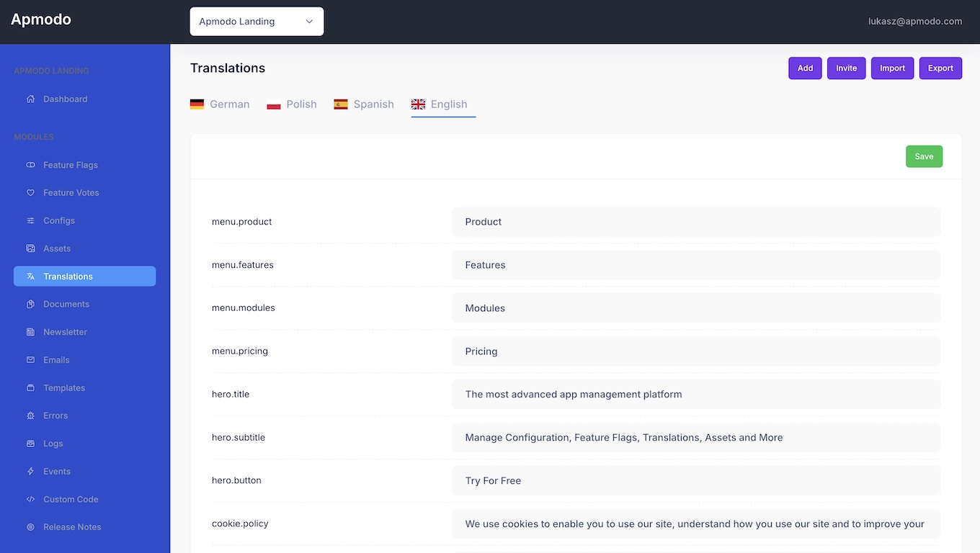
Task: Click the Emails envelope icon
Action: (x=30, y=360)
